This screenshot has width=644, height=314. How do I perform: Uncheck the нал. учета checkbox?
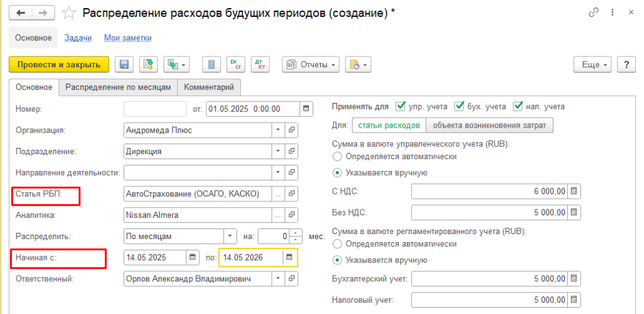pos(519,106)
